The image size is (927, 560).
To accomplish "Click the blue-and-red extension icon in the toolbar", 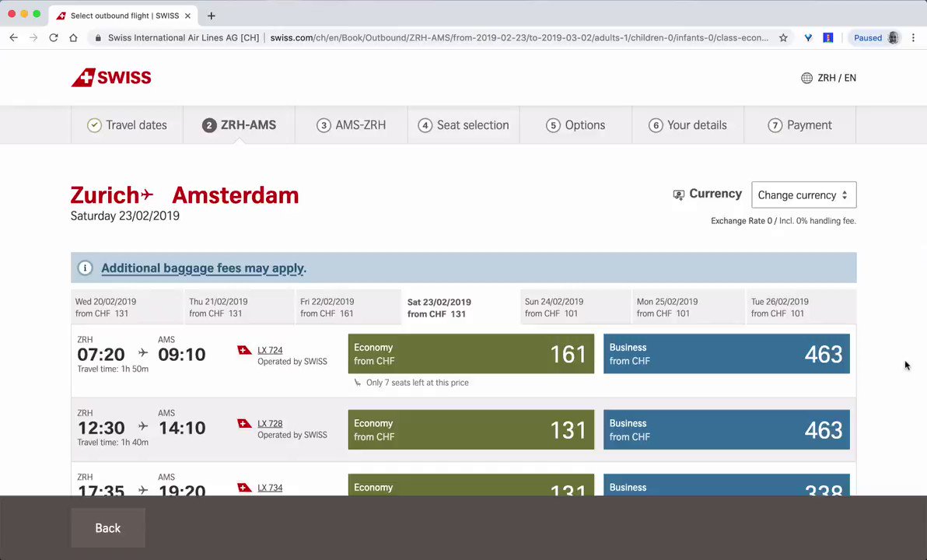I will [828, 38].
